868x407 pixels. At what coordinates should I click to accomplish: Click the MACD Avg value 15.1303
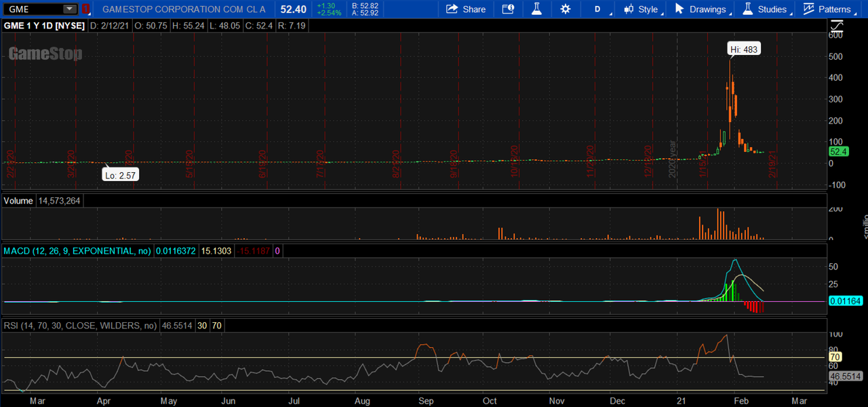pos(217,251)
